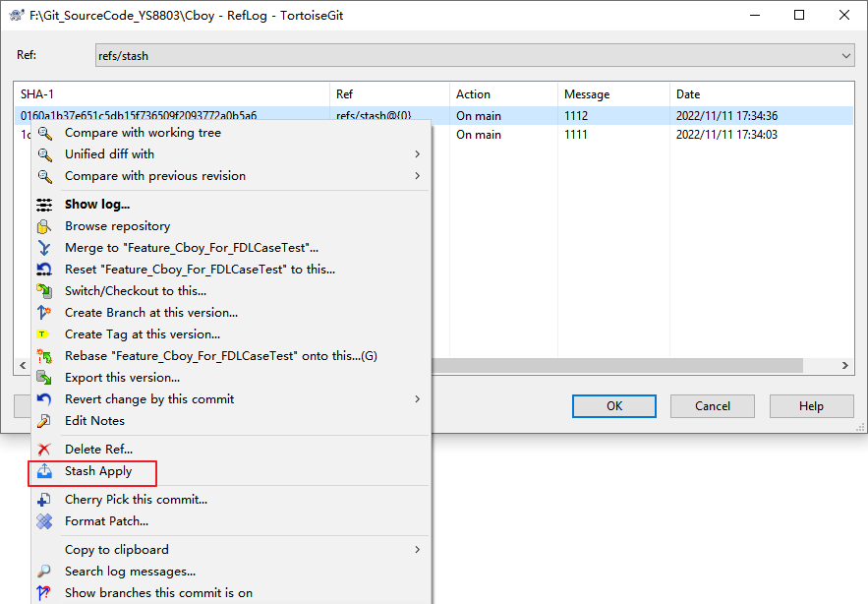Image resolution: width=868 pixels, height=604 pixels.
Task: Click the Switch/Checkout icon
Action: coord(44,291)
